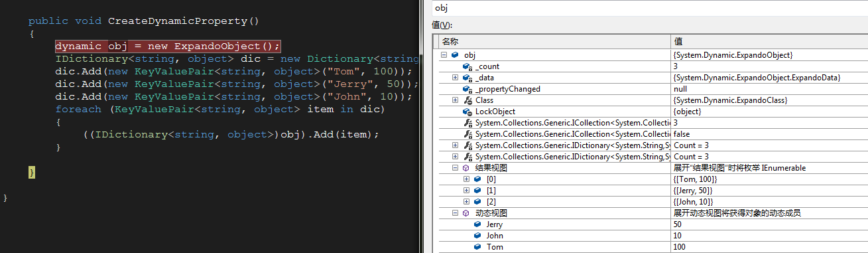Collapse the 动态视图 node

tap(455, 213)
